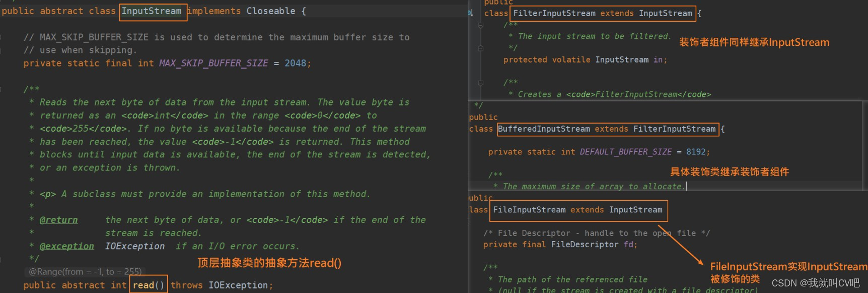Screen dimensions: 868x293
Task: Click the 'fd' field name
Action: [x=628, y=245]
